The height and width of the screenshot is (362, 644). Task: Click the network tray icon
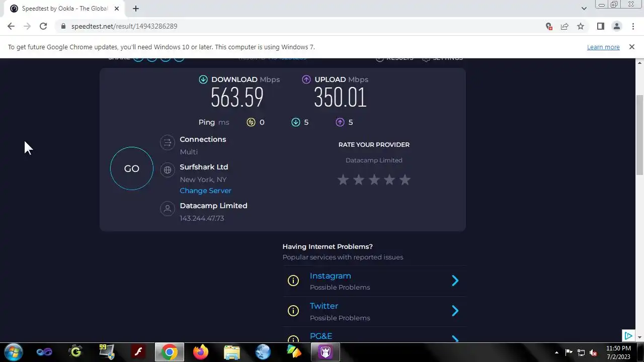point(581,352)
